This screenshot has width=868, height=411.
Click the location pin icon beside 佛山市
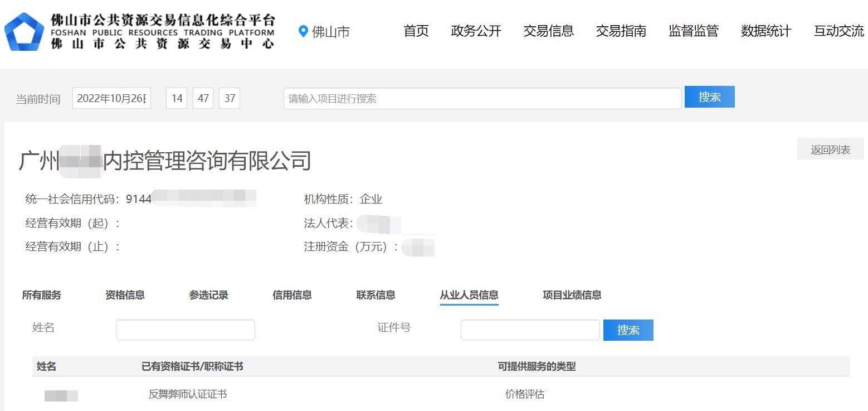pyautogui.click(x=303, y=31)
